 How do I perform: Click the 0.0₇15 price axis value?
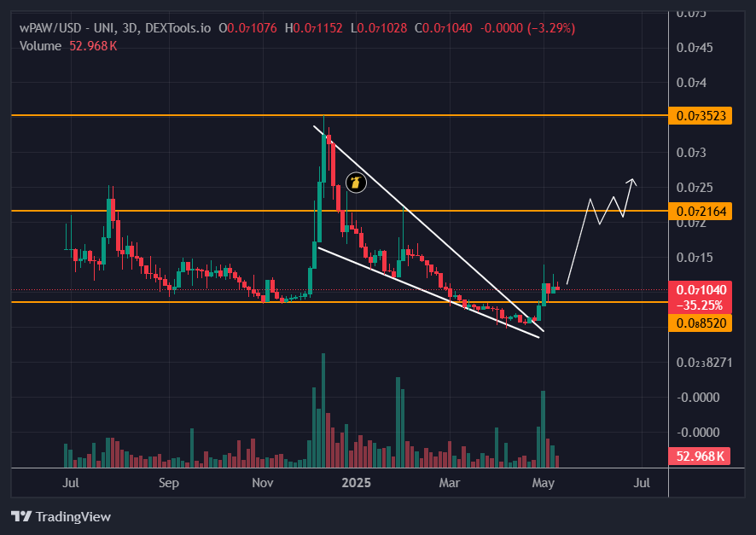[695, 258]
